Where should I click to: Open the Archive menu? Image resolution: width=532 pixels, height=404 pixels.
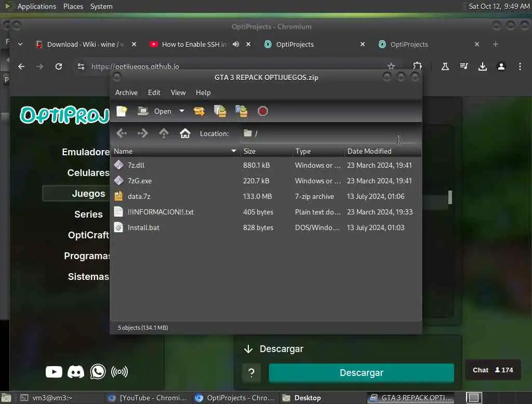pos(126,92)
